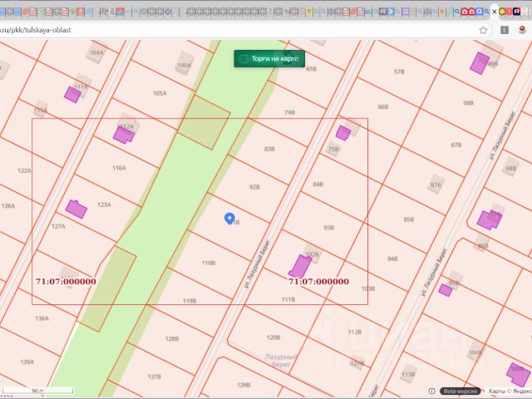The height and width of the screenshot is (399, 532).
Task: Click the blue location pin marker
Action: click(x=229, y=219)
